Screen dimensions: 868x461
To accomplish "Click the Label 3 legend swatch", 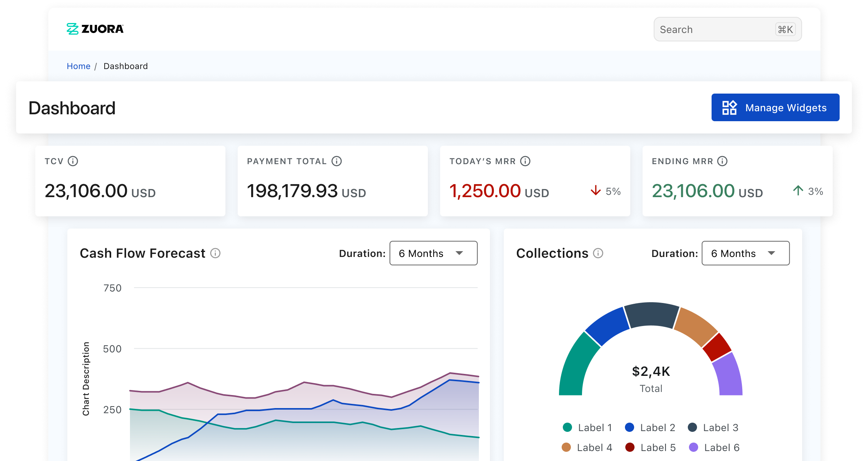I will (x=692, y=428).
